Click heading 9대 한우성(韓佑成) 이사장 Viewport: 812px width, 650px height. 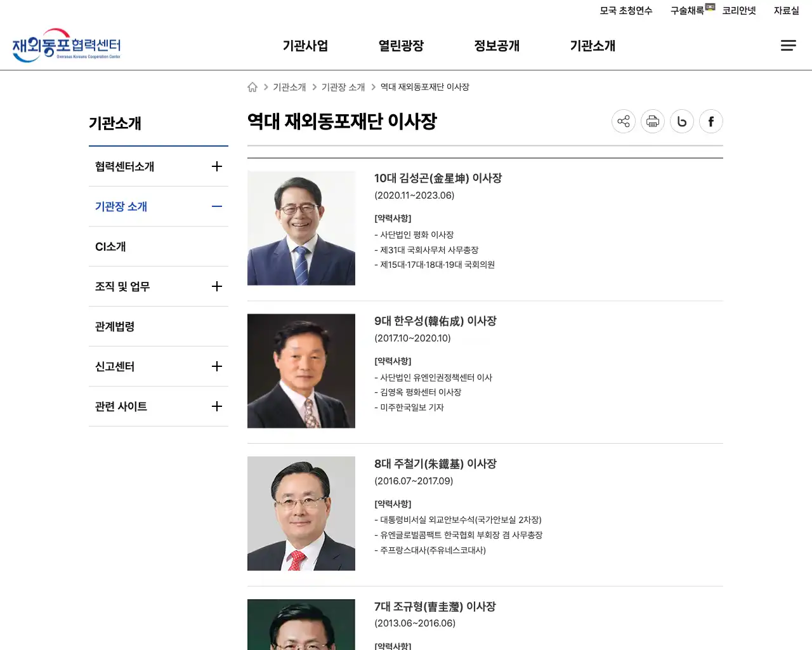[x=435, y=321]
